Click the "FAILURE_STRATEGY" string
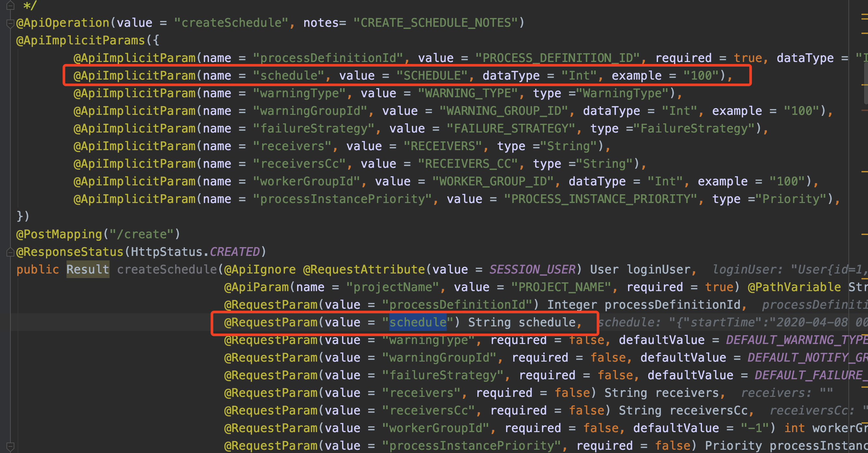The height and width of the screenshot is (453, 868). click(511, 129)
